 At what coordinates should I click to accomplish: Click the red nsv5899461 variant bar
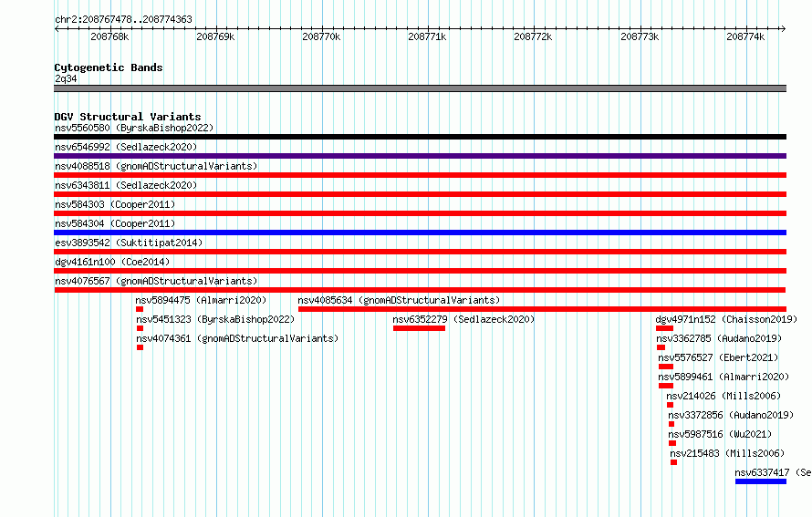[666, 386]
